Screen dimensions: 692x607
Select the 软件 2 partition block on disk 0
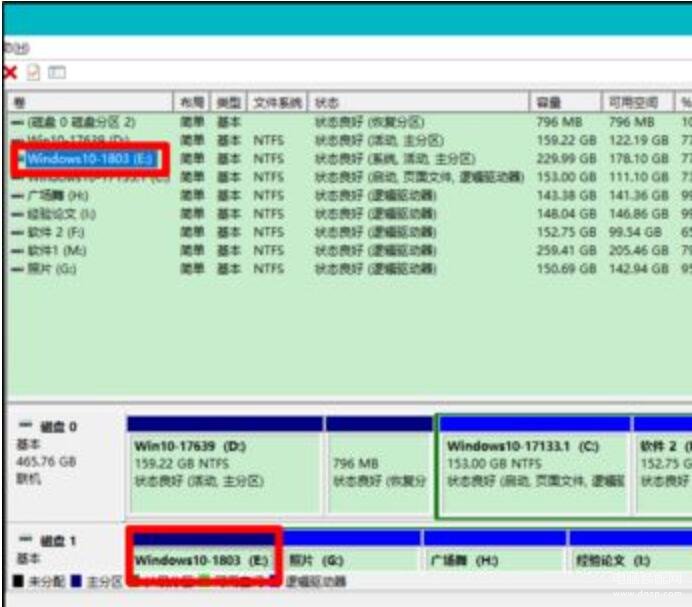[x=662, y=464]
